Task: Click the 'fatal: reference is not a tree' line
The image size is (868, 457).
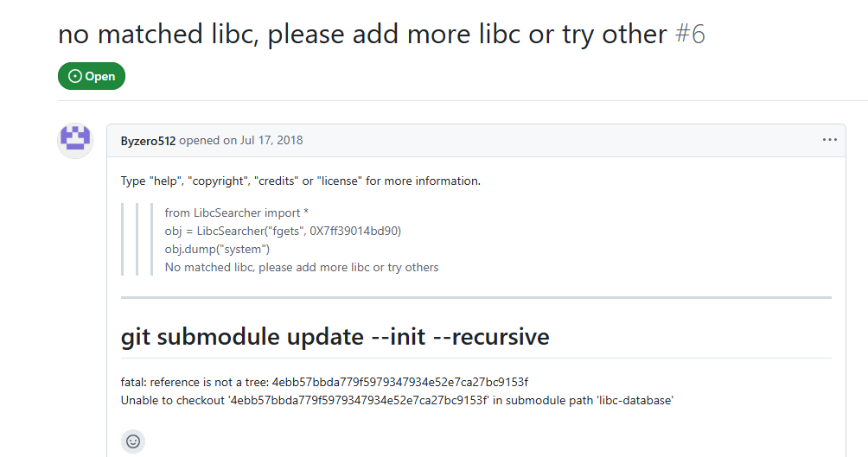Action: pos(324,383)
